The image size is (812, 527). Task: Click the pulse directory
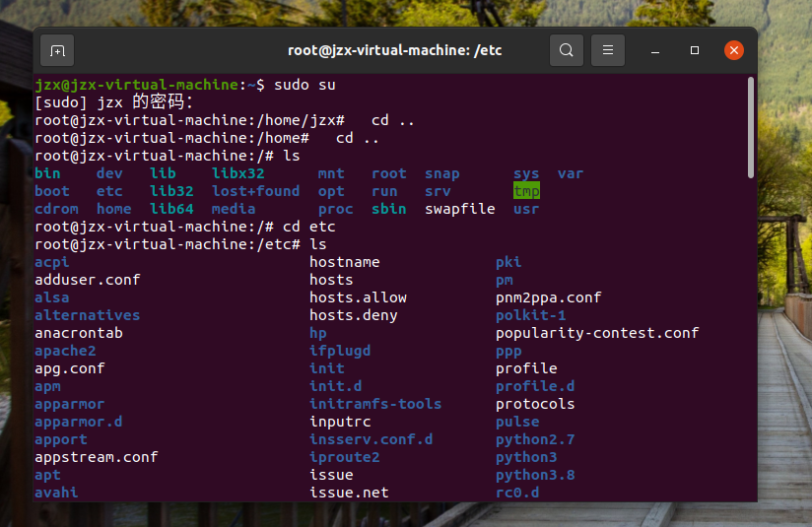point(517,422)
